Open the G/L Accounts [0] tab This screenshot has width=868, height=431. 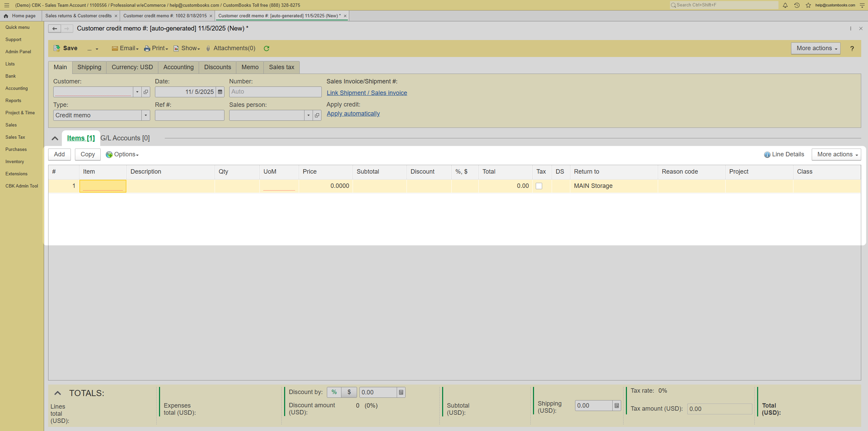[125, 138]
